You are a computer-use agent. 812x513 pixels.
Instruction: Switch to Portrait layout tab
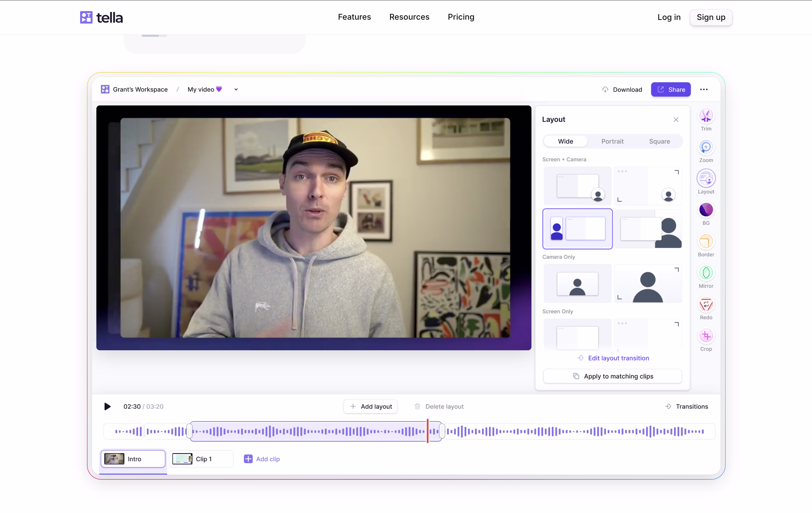point(612,141)
